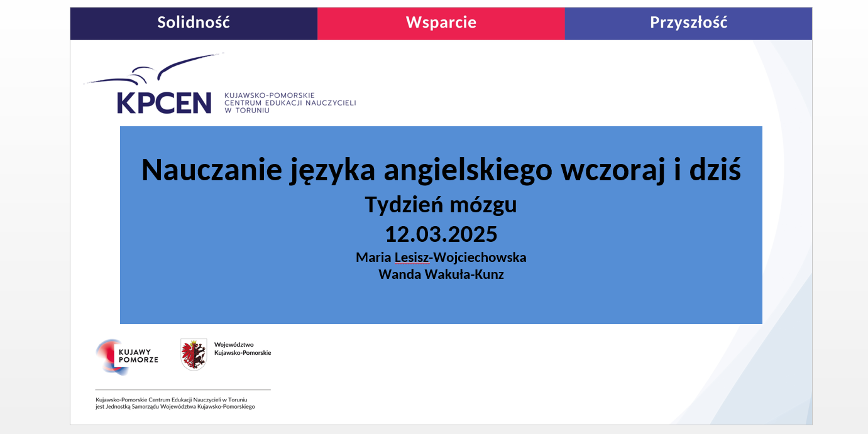Viewport: 868px width, 434px height.
Task: Click the Solidność header block
Action: point(194,23)
